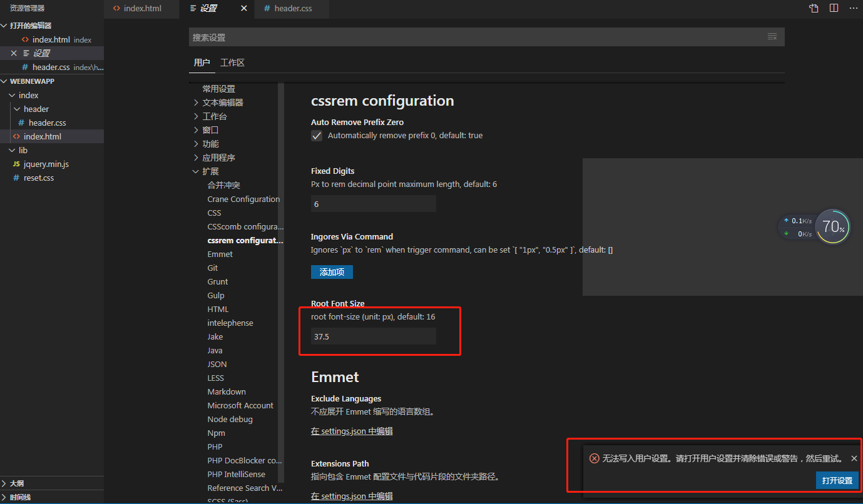Click the red error icon in notification
The width and height of the screenshot is (863, 504).
click(595, 458)
